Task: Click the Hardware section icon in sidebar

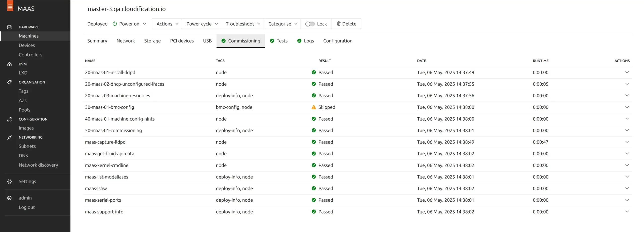Action: coord(10,27)
